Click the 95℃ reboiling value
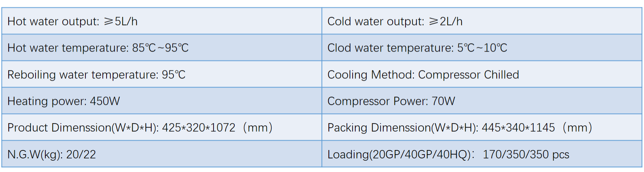This screenshot has width=644, height=172. (x=173, y=75)
